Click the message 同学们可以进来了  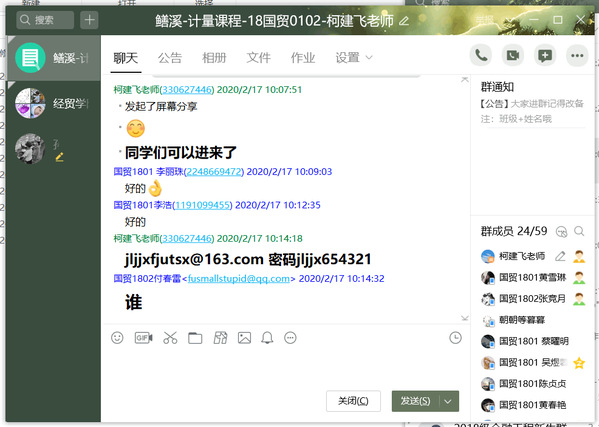181,153
